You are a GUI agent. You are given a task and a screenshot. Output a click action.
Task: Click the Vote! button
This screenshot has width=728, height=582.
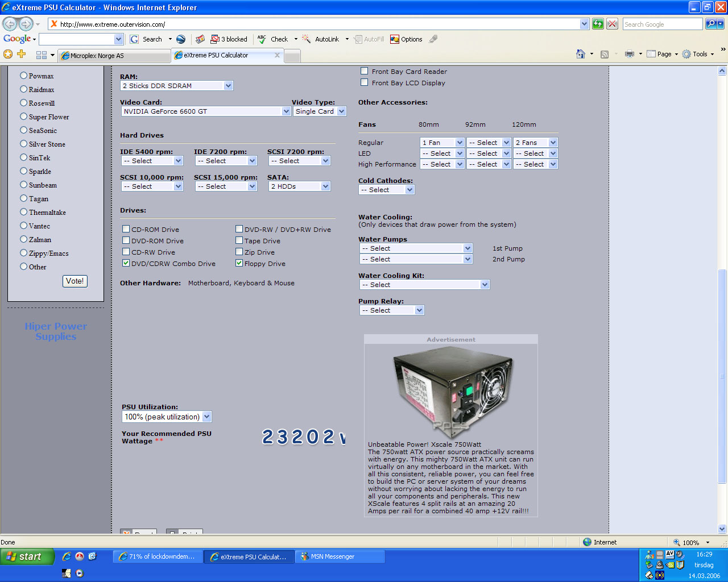(75, 281)
